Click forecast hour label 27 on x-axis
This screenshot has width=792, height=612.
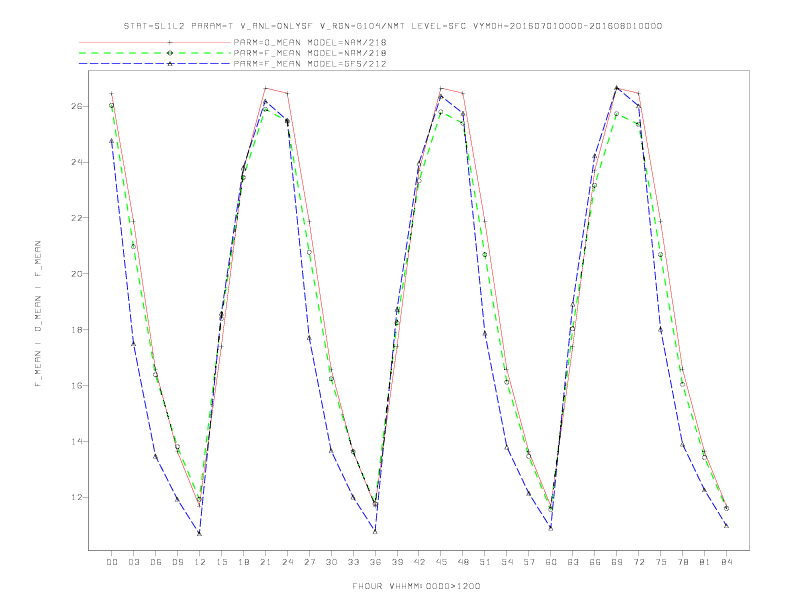tap(309, 562)
